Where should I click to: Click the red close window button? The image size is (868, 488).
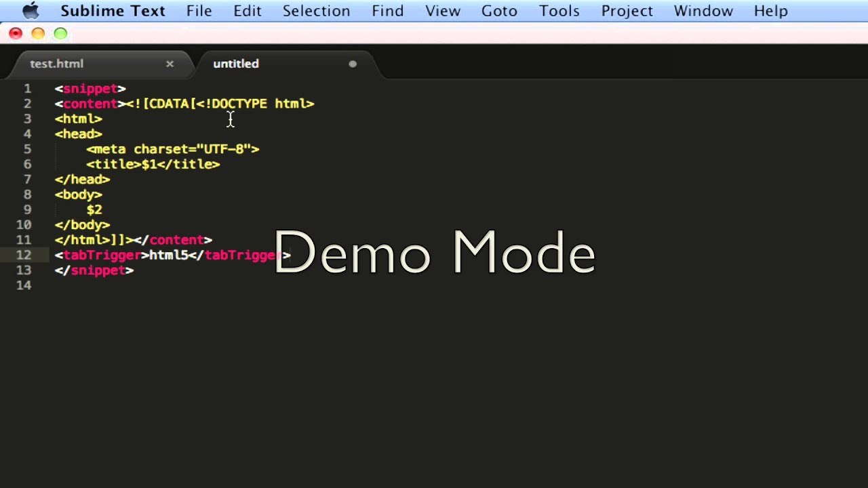pyautogui.click(x=16, y=33)
